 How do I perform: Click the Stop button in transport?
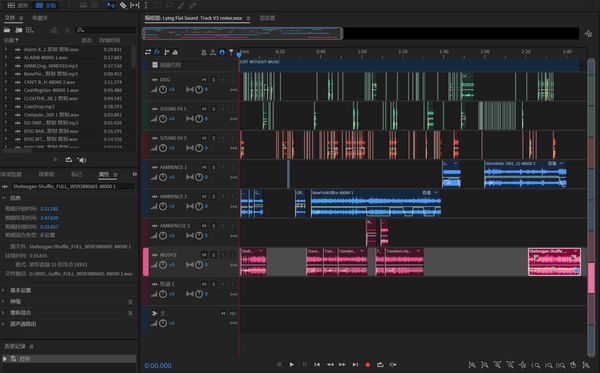click(x=279, y=365)
